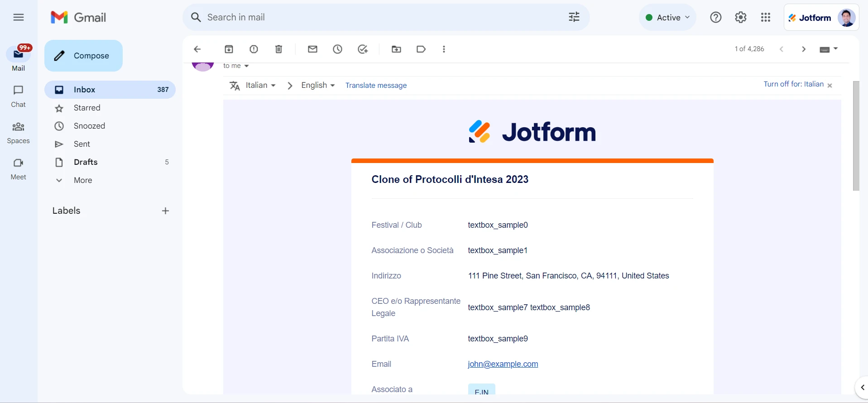Open the Snoozed folder
Image resolution: width=868 pixels, height=403 pixels.
tap(110, 126)
